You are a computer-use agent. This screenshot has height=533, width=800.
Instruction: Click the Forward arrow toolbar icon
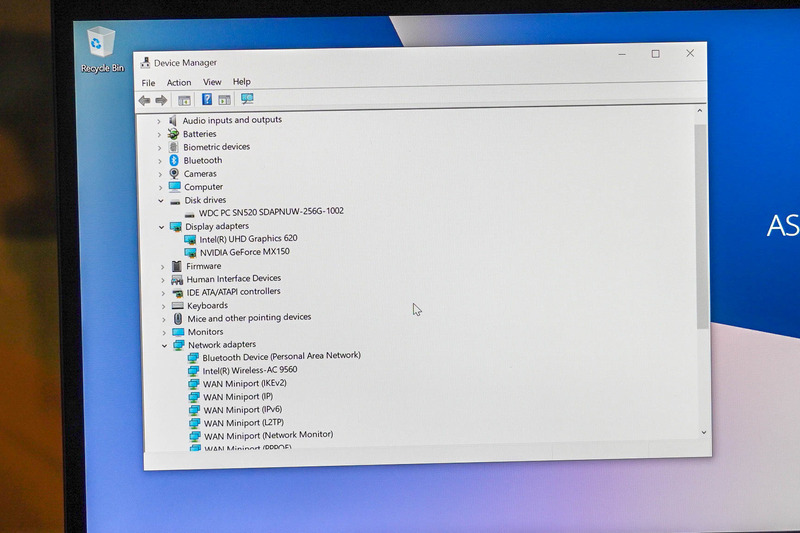161,100
